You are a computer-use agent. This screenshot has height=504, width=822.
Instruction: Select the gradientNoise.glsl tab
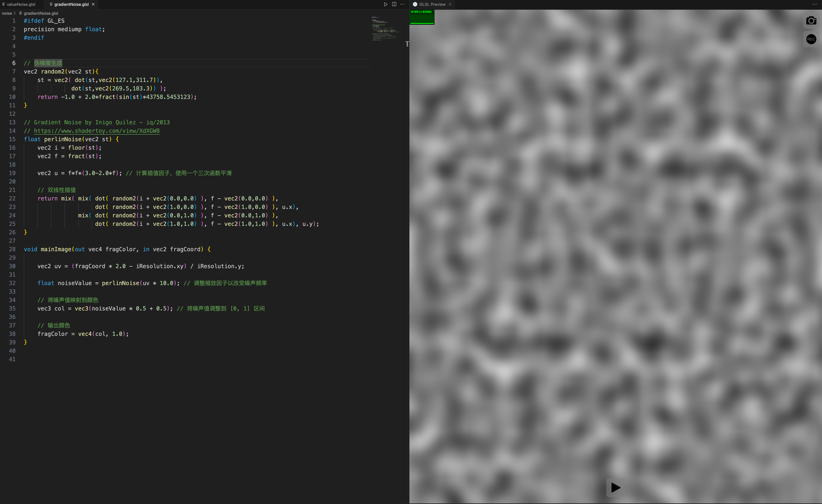point(71,4)
